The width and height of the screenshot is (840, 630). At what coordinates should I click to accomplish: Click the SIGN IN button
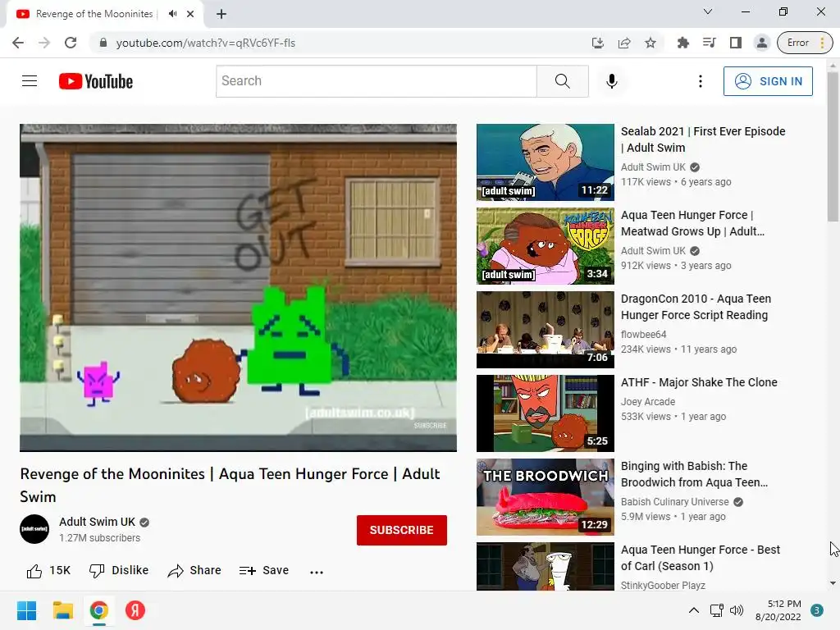tap(768, 81)
